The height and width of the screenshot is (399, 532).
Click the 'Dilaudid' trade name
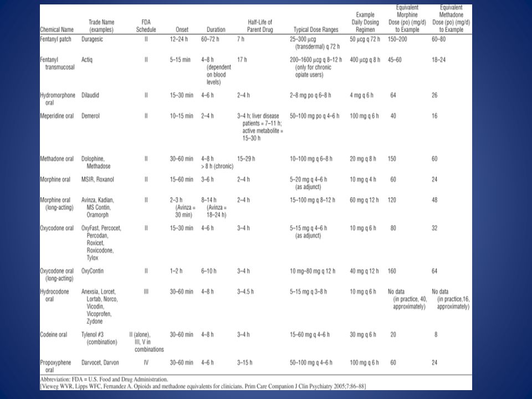click(90, 95)
